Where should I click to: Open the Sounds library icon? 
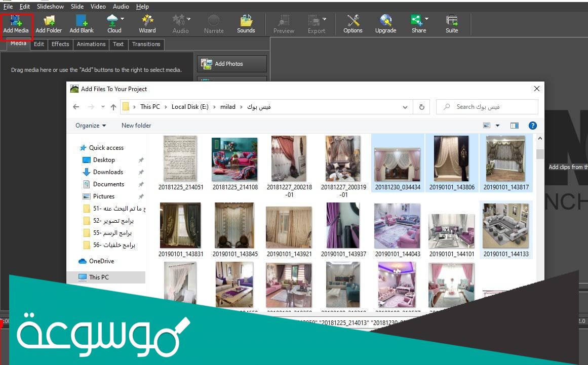tap(246, 24)
